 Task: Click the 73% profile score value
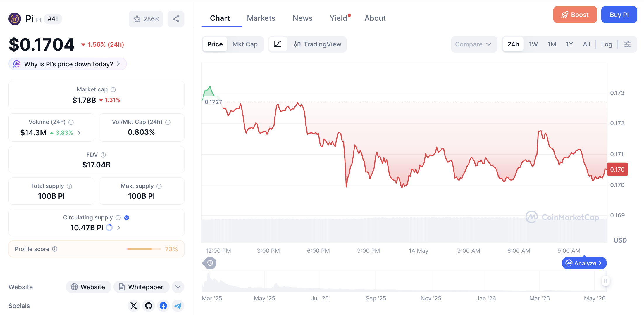pos(171,249)
